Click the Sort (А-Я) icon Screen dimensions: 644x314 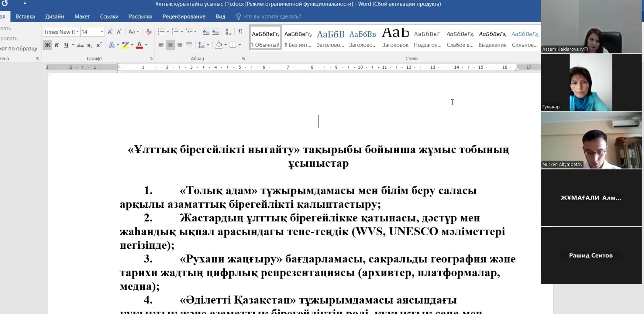tap(228, 32)
